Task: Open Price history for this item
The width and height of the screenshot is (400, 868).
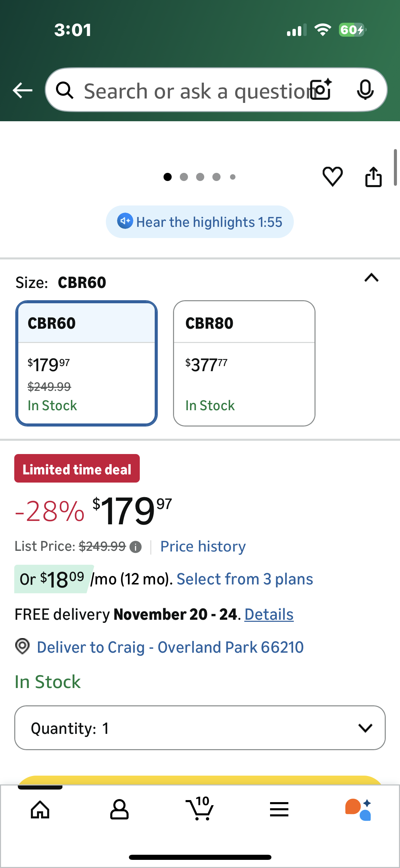Action: point(203,546)
